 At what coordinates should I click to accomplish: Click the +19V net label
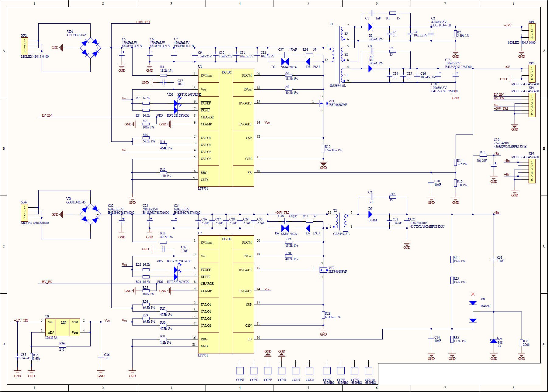click(x=508, y=25)
